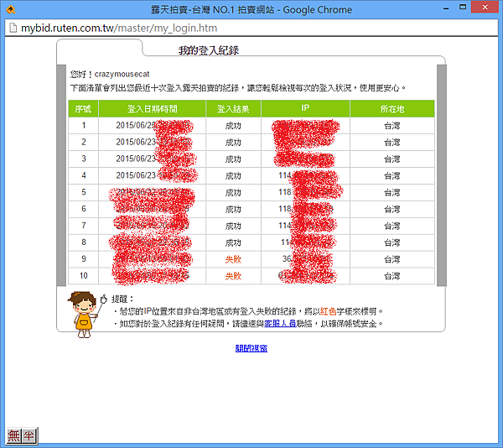Open the 客服人員 customer service link
Image resolution: width=503 pixels, height=448 pixels.
click(280, 324)
